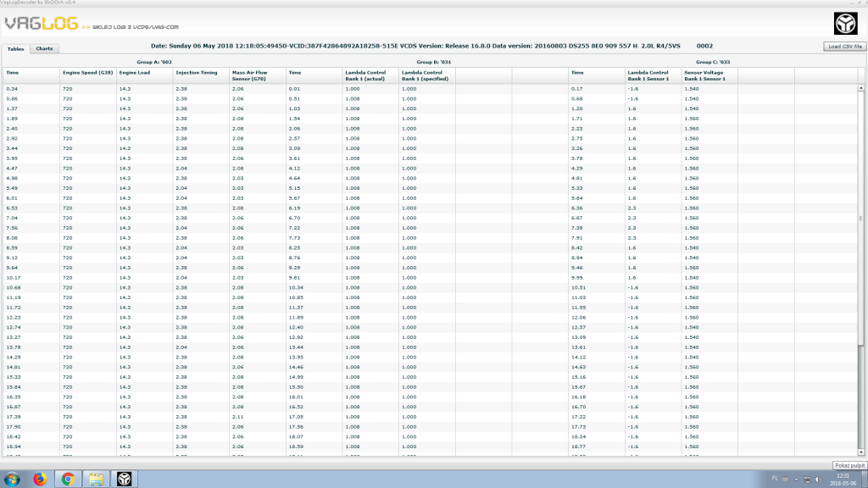The image size is (868, 488).
Task: Switch to the Charts tab
Action: coord(44,48)
